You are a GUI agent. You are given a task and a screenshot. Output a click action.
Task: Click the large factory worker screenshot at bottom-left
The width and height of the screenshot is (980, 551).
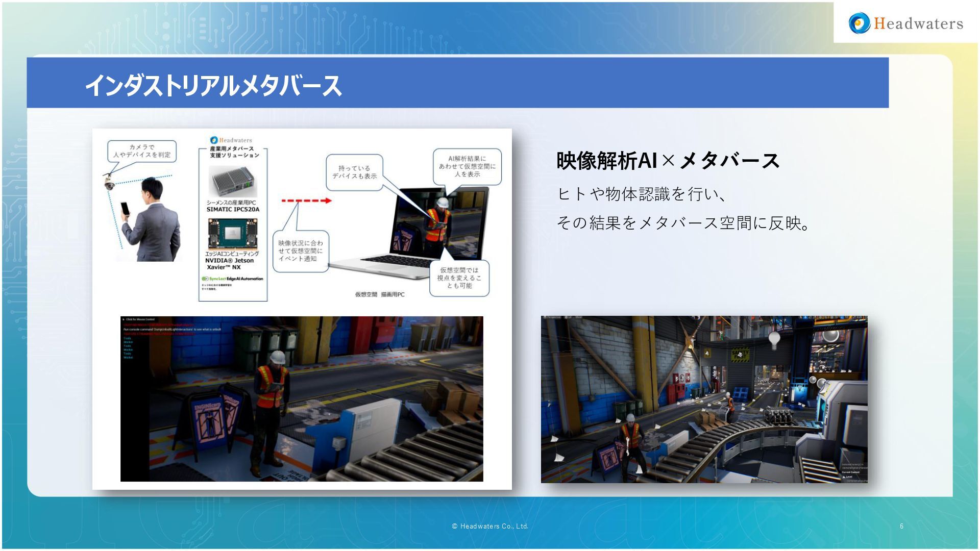coord(301,398)
